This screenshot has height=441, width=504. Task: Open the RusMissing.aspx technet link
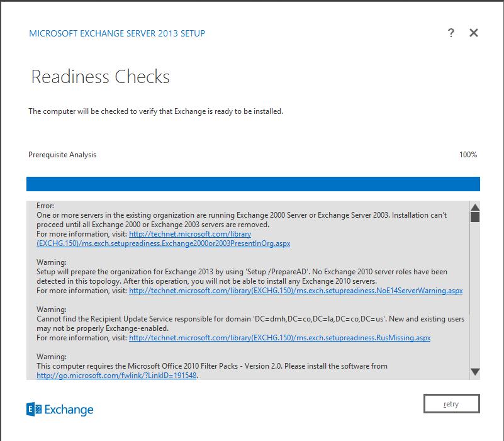[279, 338]
